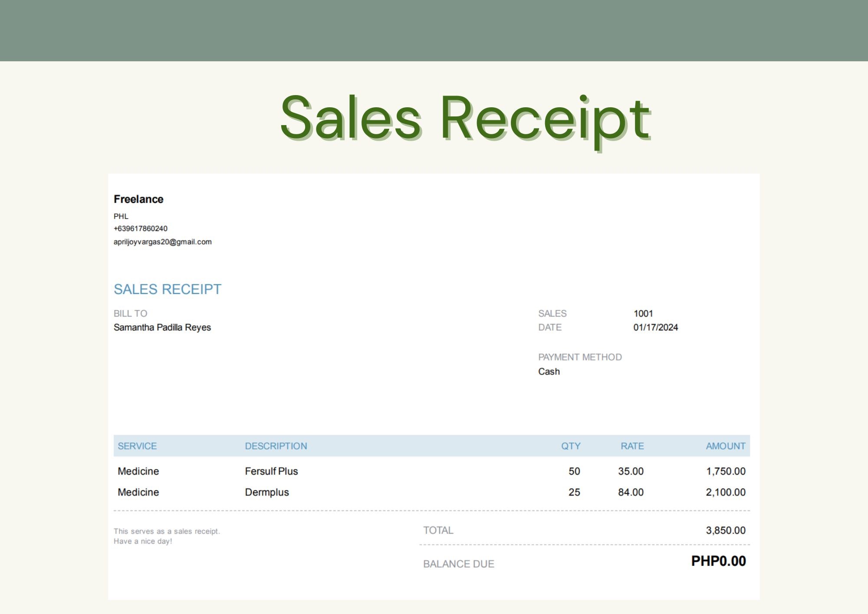Click the Freelance company name
The height and width of the screenshot is (614, 868).
138,199
